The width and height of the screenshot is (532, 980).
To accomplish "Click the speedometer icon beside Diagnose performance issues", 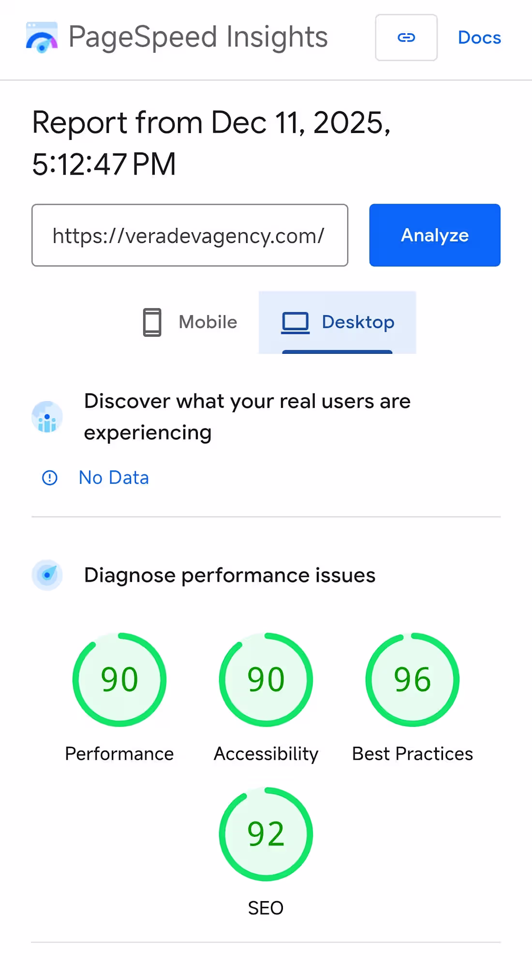I will click(x=46, y=575).
